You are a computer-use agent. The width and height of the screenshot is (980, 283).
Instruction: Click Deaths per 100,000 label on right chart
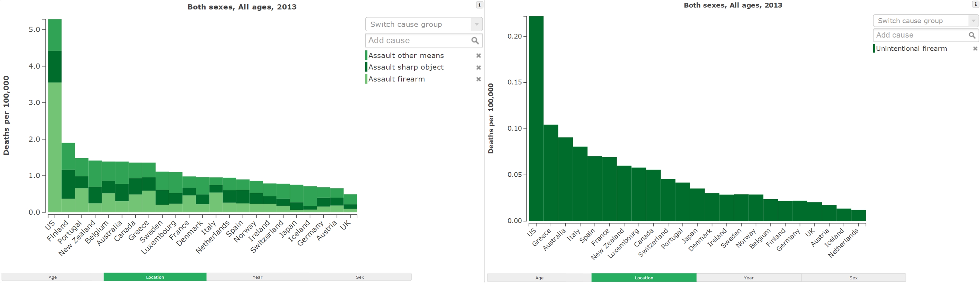click(491, 118)
